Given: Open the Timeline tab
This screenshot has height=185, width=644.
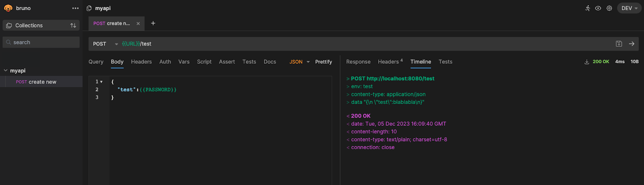Looking at the screenshot, I should [x=421, y=62].
